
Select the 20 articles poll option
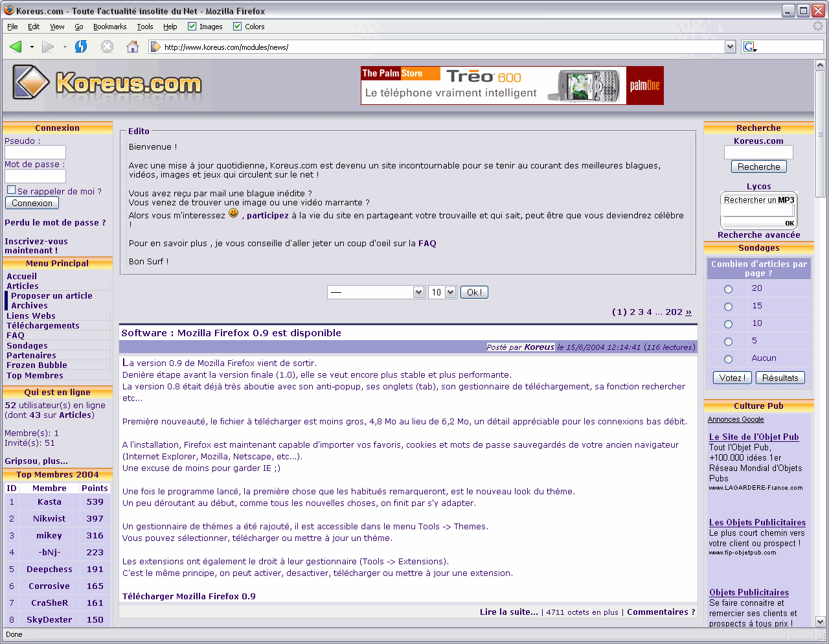(728, 289)
